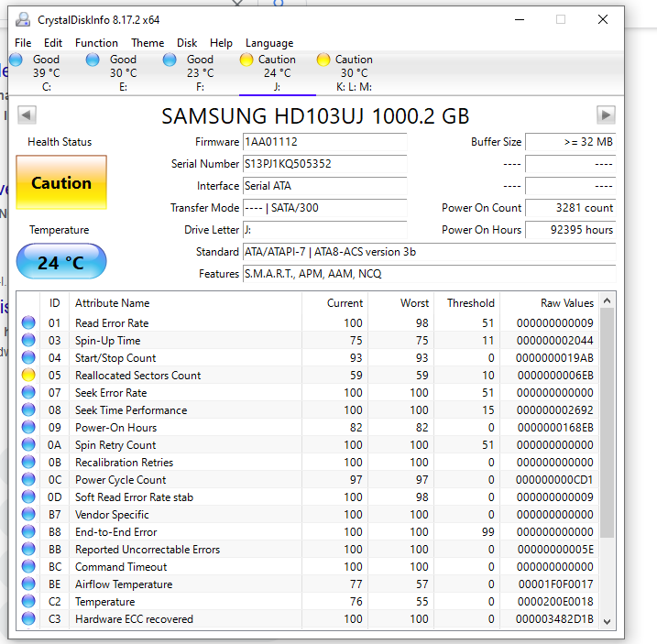657x644 pixels.
Task: Select the Hardware ECC recovered row text
Action: click(134, 619)
